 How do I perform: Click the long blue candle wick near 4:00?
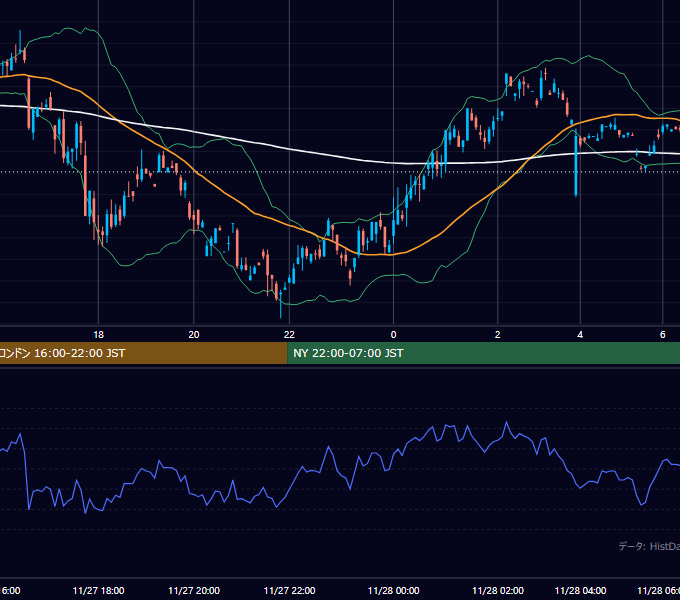576,165
